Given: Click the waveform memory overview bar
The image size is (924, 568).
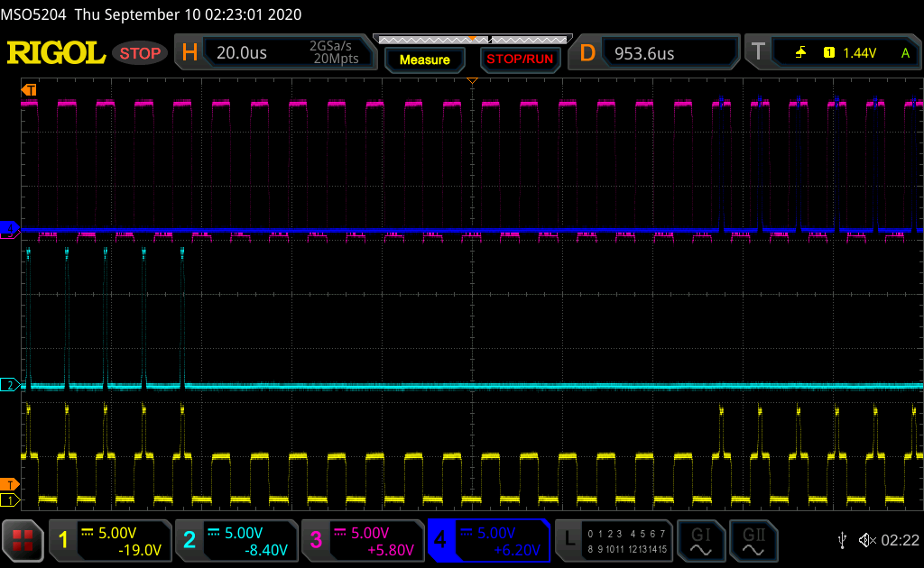Looking at the screenshot, I should coord(473,40).
